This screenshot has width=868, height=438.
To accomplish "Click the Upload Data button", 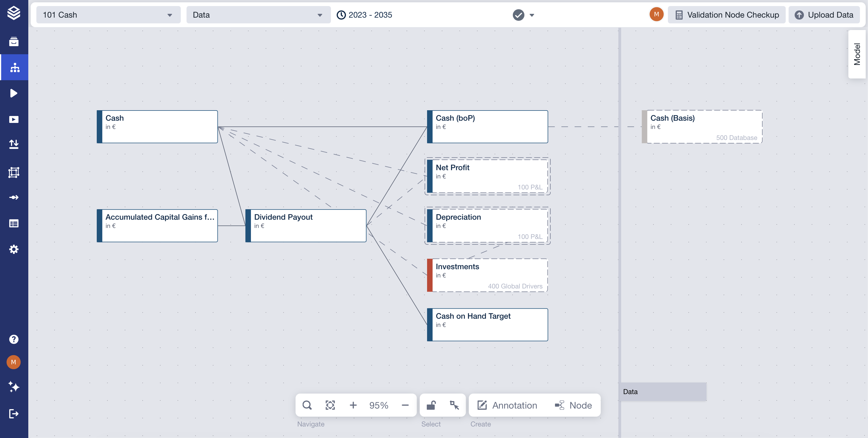I will [824, 15].
